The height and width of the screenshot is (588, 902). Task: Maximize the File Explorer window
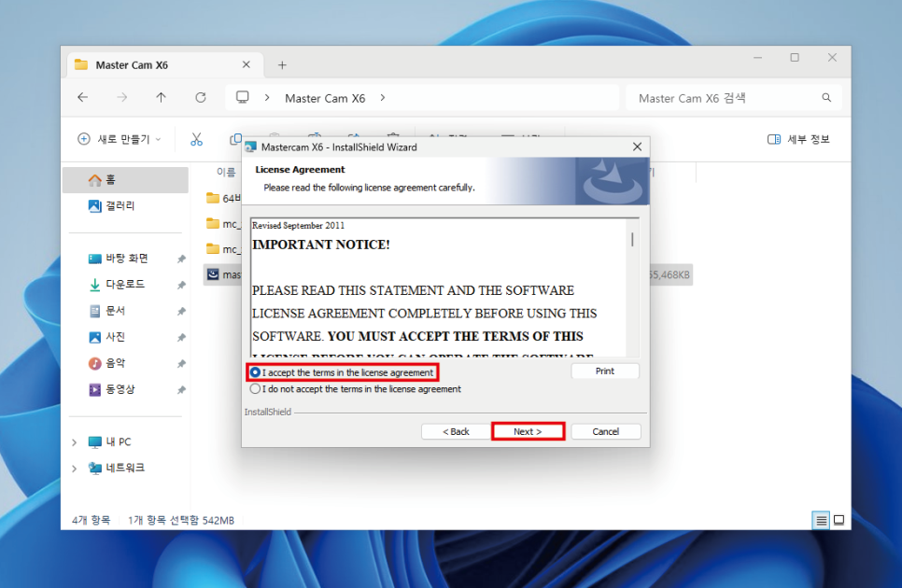click(x=795, y=58)
